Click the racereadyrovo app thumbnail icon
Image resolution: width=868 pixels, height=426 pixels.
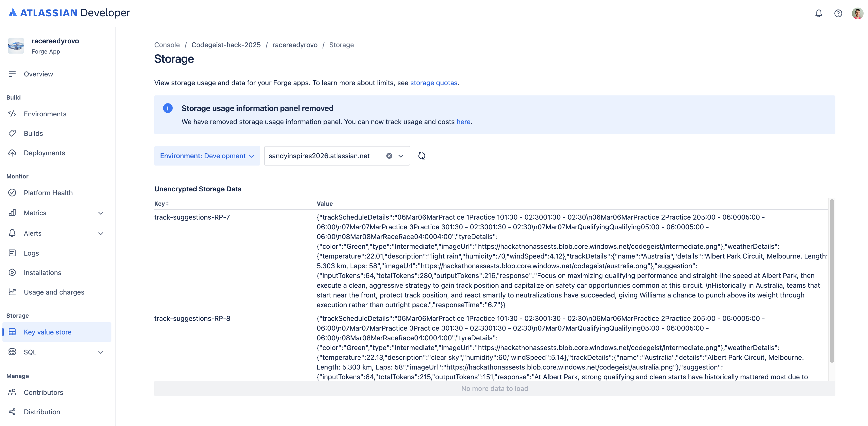(16, 46)
